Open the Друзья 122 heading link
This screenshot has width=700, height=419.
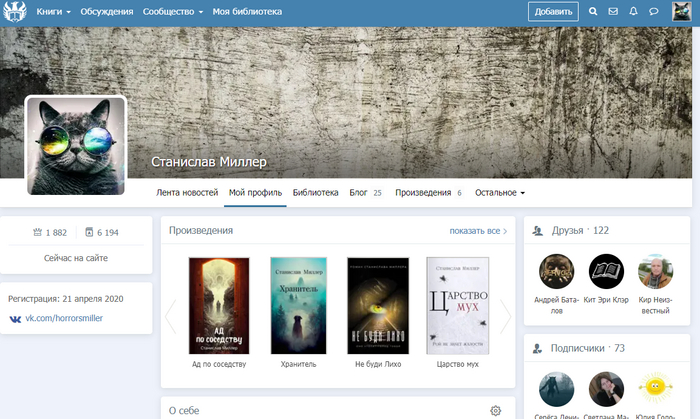coord(580,231)
